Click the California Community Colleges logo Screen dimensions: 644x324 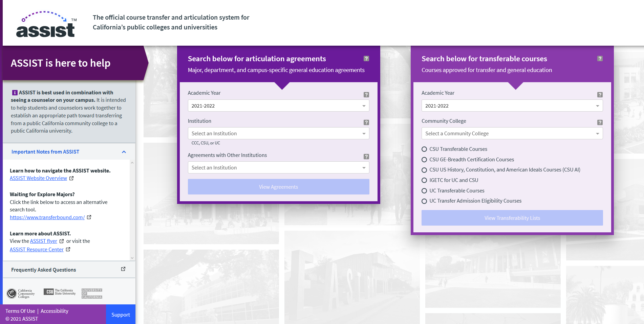click(21, 293)
